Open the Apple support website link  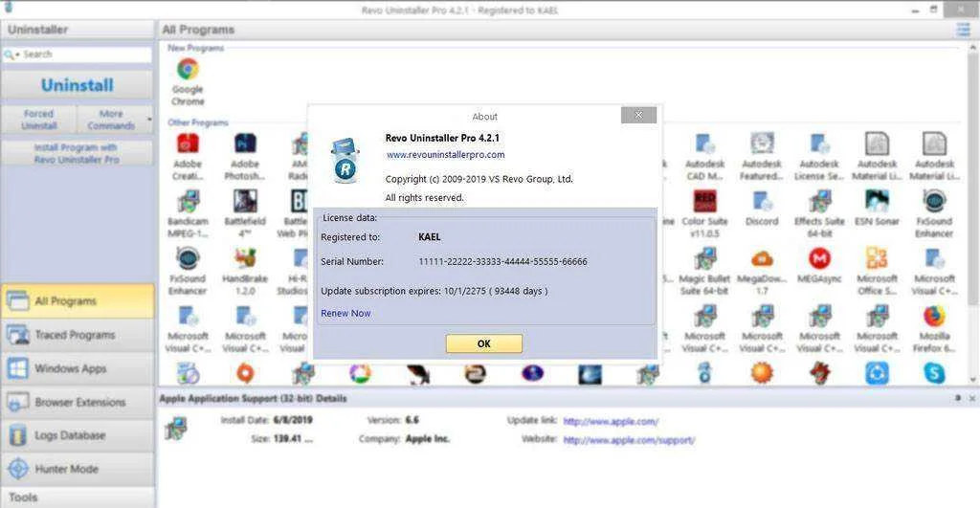pyautogui.click(x=629, y=440)
